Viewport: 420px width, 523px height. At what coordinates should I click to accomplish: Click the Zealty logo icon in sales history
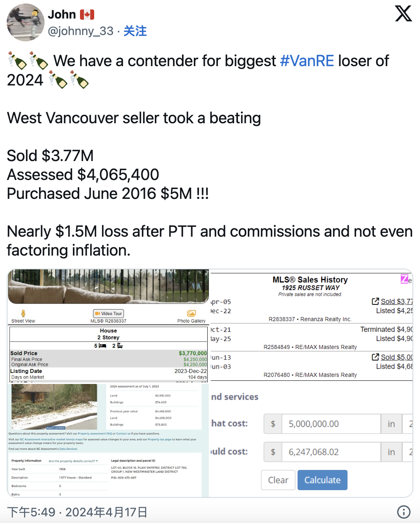(x=405, y=279)
